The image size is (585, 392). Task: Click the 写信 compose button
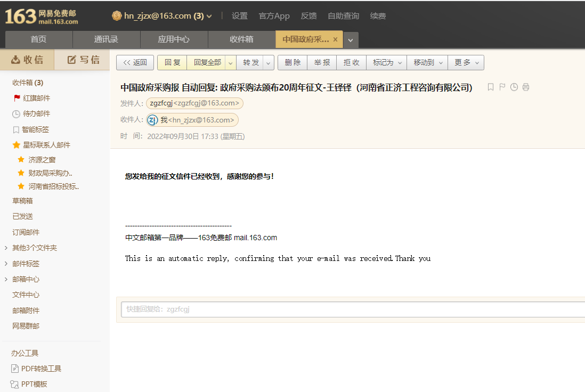(x=82, y=60)
